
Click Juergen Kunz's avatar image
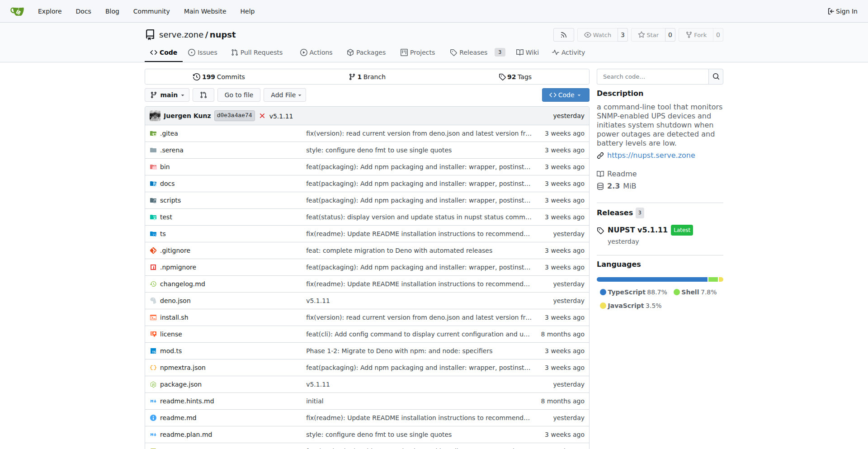click(155, 116)
